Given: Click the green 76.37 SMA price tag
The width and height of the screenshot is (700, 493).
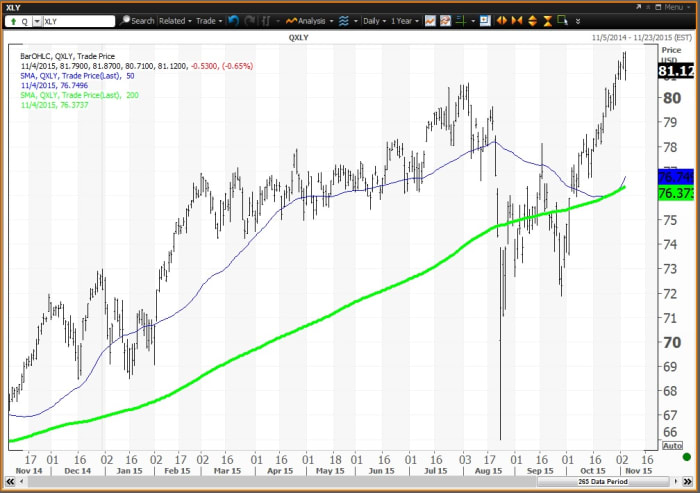Looking at the screenshot, I should (676, 193).
